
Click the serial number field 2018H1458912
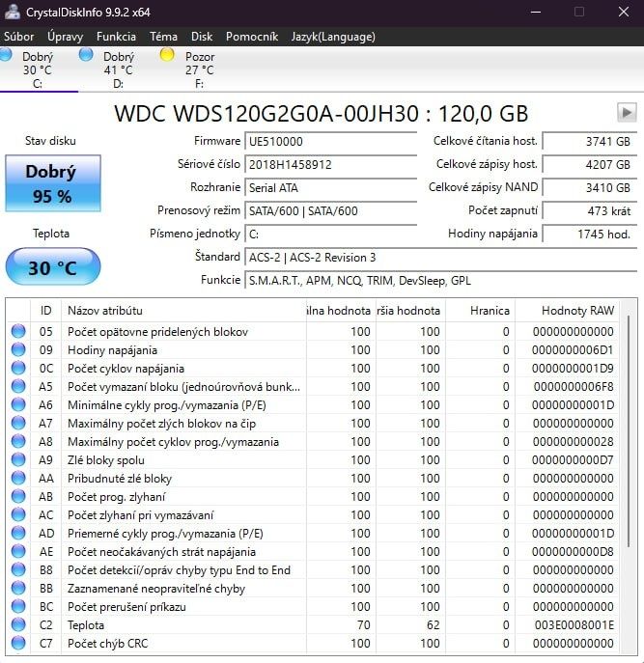[x=331, y=164]
